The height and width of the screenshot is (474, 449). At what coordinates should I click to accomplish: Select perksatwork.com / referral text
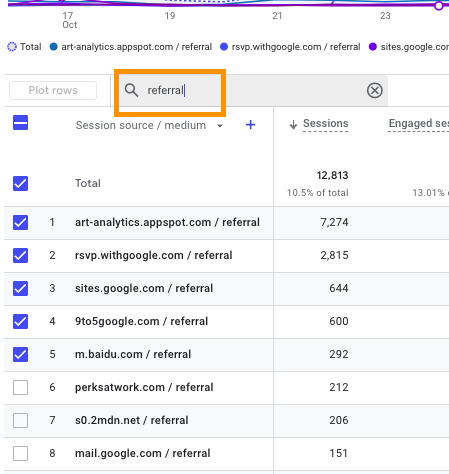click(x=144, y=387)
